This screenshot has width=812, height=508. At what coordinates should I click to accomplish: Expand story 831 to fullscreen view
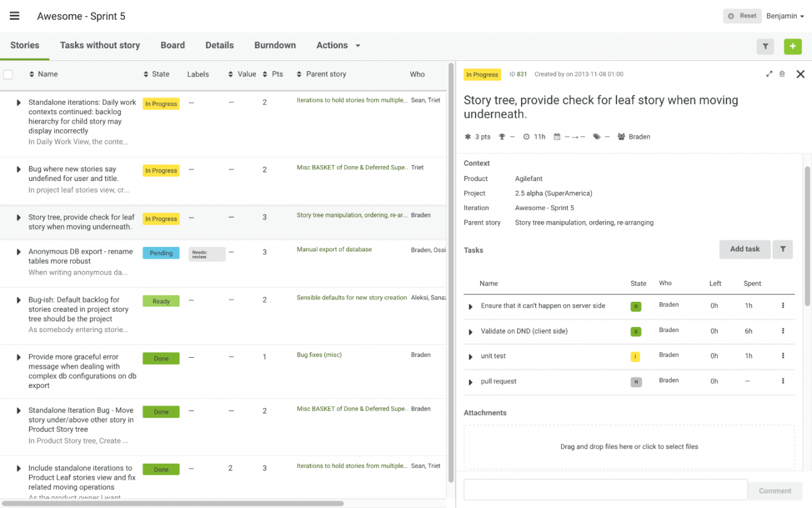[x=769, y=74]
